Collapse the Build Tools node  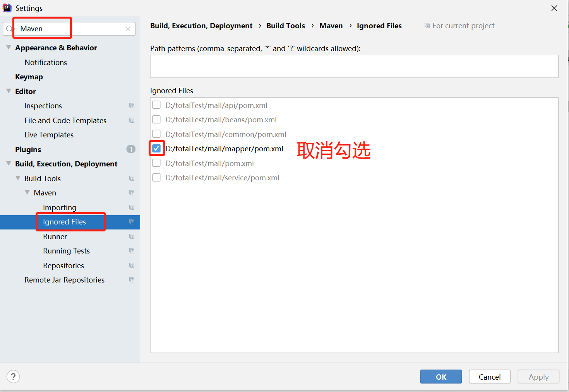(x=18, y=178)
